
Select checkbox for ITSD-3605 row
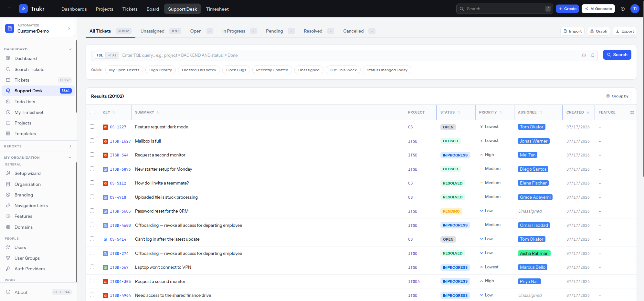(x=92, y=211)
